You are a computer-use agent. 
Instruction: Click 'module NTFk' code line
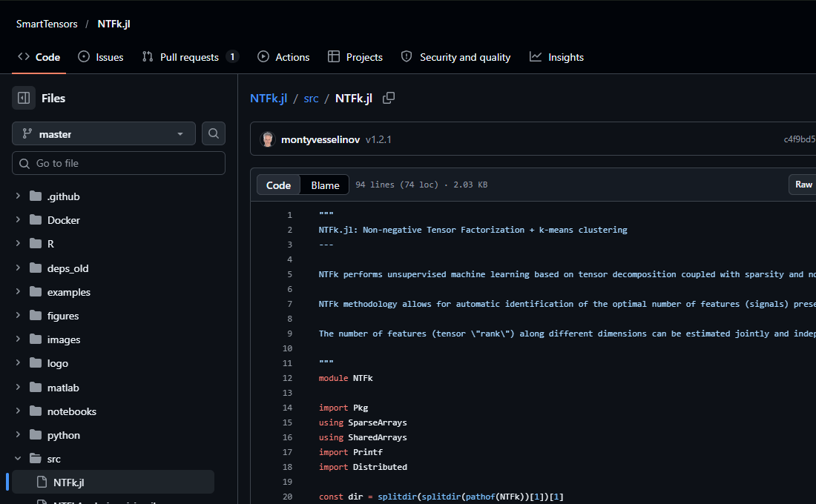[346, 378]
